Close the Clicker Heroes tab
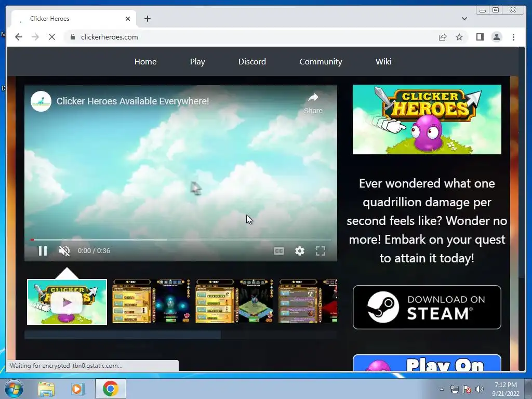Screen dimensions: 532x399 128,19
